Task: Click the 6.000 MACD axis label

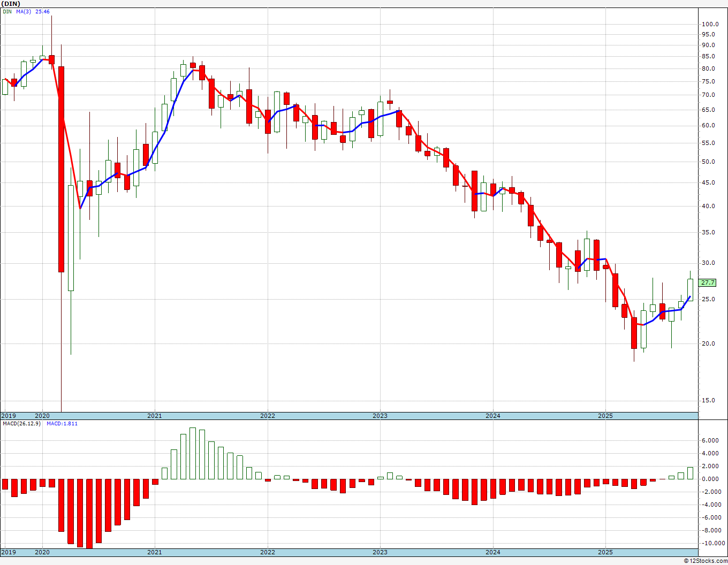Action: pyautogui.click(x=710, y=440)
